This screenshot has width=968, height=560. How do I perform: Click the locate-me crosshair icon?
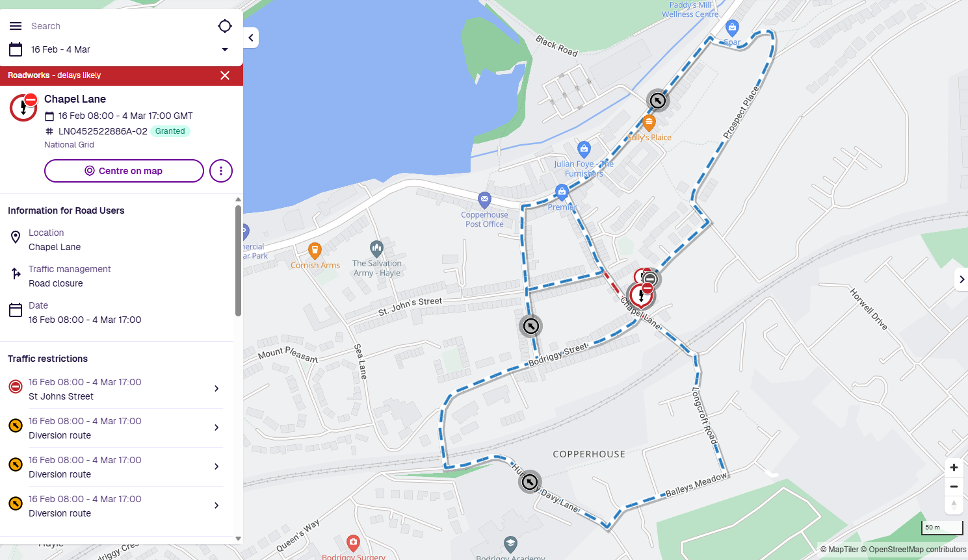click(x=225, y=26)
